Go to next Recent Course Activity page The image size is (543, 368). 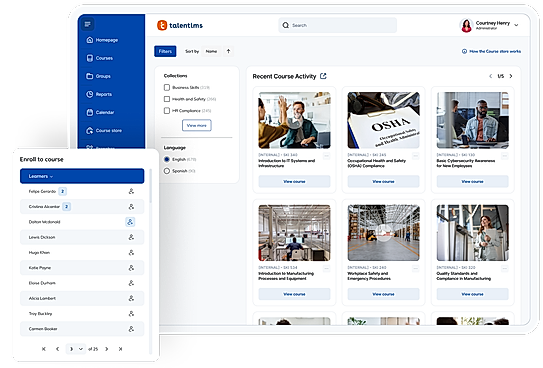pos(511,76)
